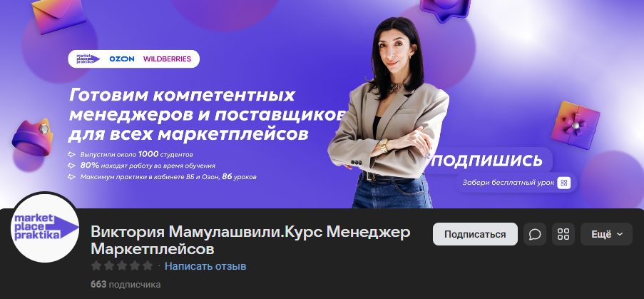
Task: Open the 663 подписчика subscribers list
Action: [x=126, y=284]
